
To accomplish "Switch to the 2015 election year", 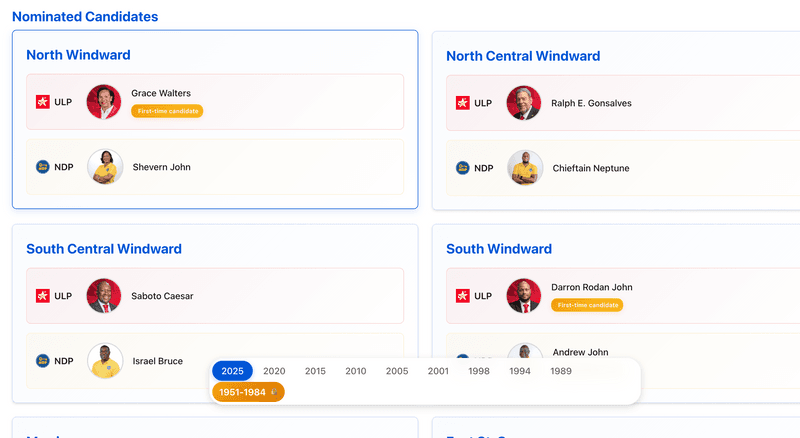I will point(315,371).
